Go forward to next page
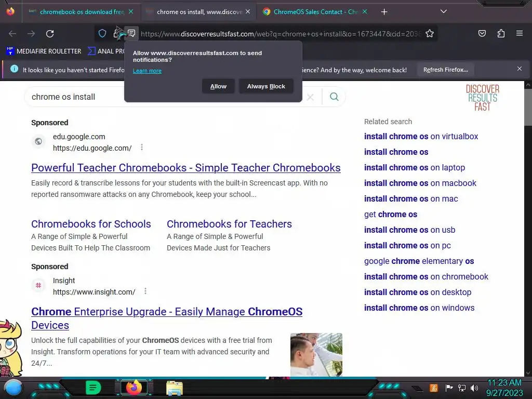532x399 pixels. pyautogui.click(x=31, y=34)
